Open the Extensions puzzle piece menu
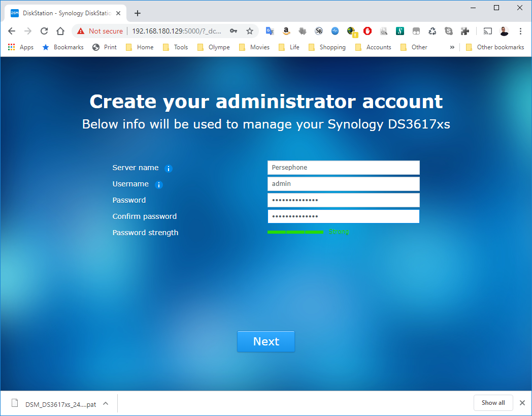Image resolution: width=532 pixels, height=416 pixels. tap(465, 31)
